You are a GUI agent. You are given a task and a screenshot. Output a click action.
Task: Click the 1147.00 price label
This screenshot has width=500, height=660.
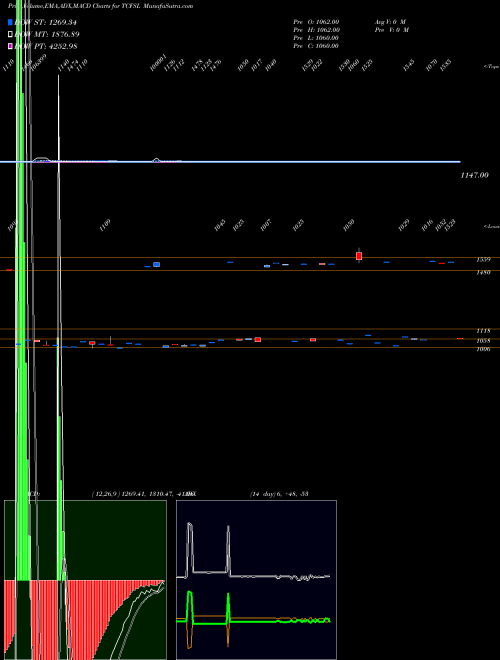474,175
